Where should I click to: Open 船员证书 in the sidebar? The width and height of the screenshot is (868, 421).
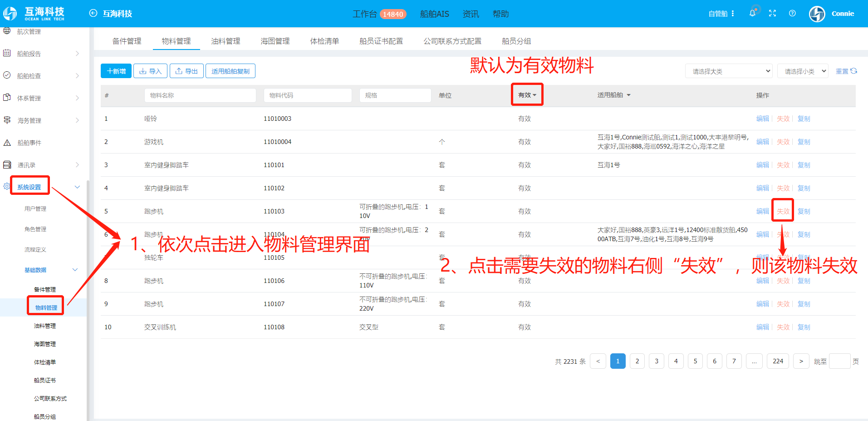coord(45,380)
